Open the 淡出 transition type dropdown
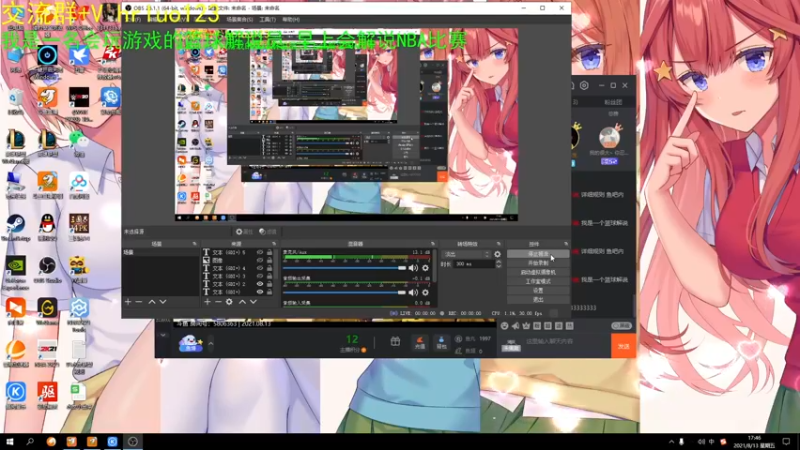The image size is (800, 450). pos(467,254)
